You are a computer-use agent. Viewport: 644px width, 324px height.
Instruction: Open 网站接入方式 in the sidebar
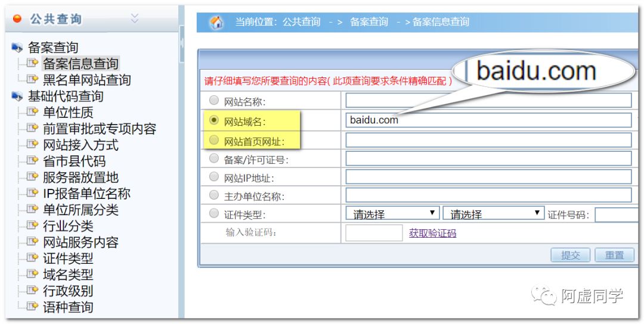click(x=81, y=145)
